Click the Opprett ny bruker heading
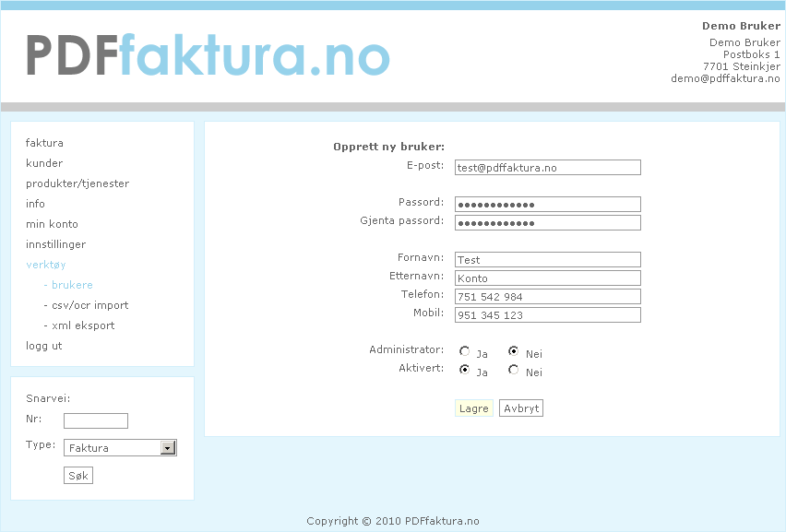786x532 pixels. click(388, 147)
